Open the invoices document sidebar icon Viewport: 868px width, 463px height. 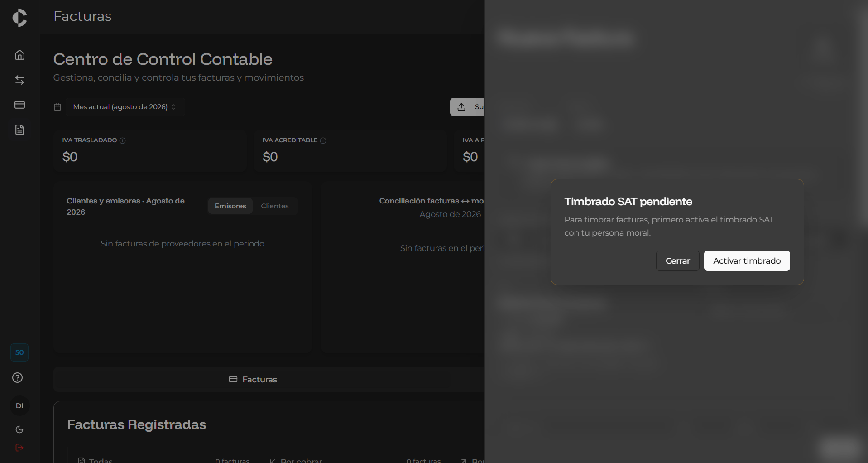pos(19,130)
